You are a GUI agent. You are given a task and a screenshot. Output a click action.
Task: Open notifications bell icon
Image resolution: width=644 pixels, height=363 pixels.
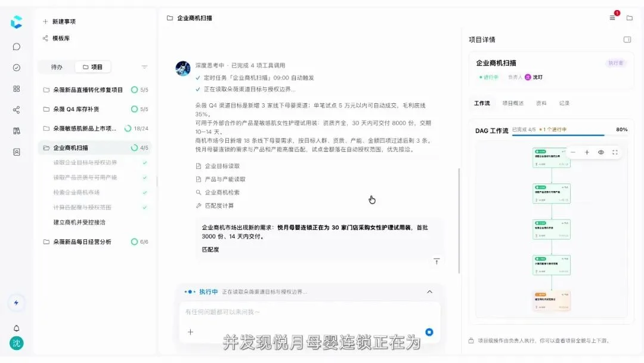[x=17, y=328]
